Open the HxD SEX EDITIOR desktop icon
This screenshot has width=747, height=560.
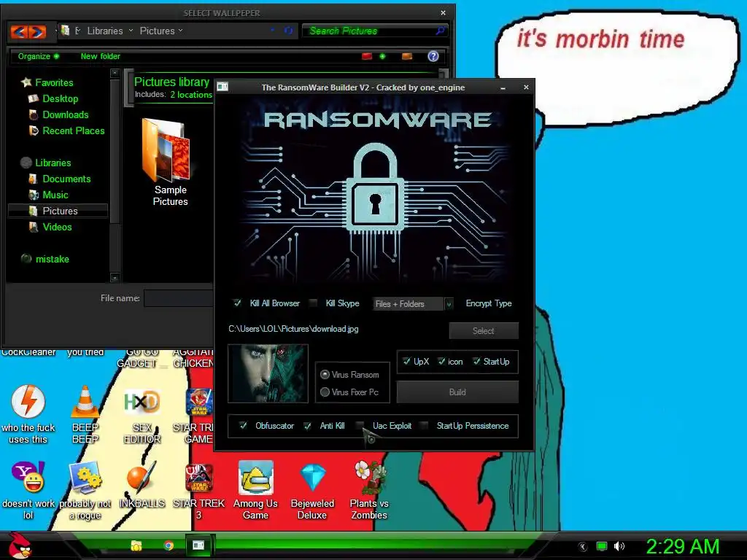point(142,416)
